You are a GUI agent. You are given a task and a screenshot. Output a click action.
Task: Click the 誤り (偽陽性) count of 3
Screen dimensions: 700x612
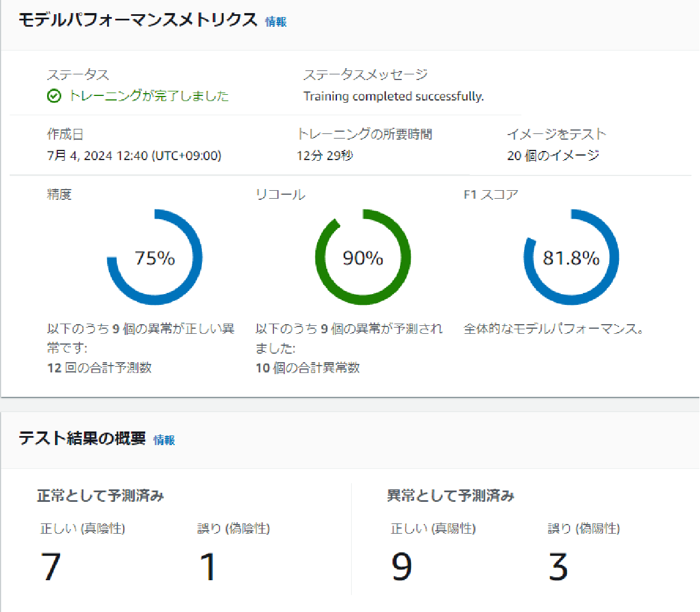click(559, 565)
